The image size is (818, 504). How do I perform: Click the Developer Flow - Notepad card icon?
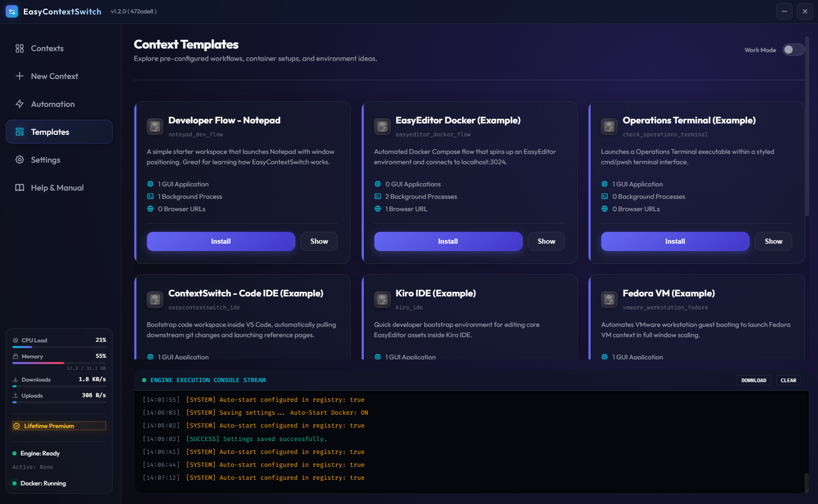pyautogui.click(x=155, y=126)
